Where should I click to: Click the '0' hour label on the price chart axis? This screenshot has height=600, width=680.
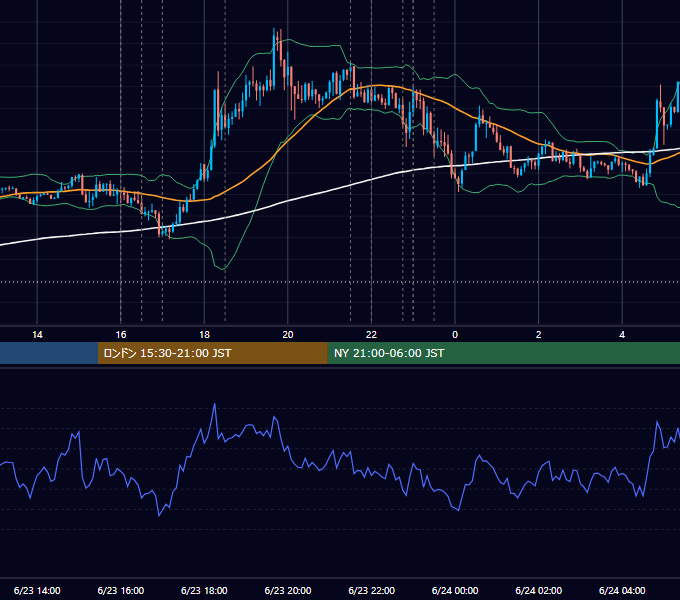[x=455, y=335]
